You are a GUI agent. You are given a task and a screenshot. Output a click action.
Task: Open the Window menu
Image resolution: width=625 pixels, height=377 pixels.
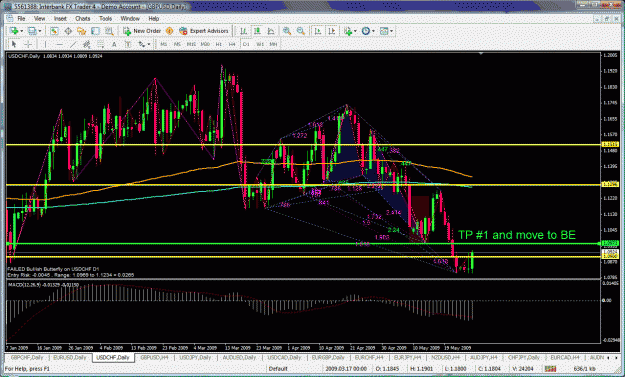[x=130, y=19]
